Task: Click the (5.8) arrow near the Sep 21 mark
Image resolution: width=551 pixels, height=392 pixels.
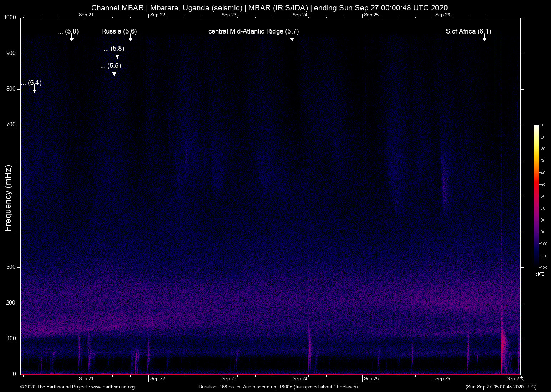Action: [71, 37]
